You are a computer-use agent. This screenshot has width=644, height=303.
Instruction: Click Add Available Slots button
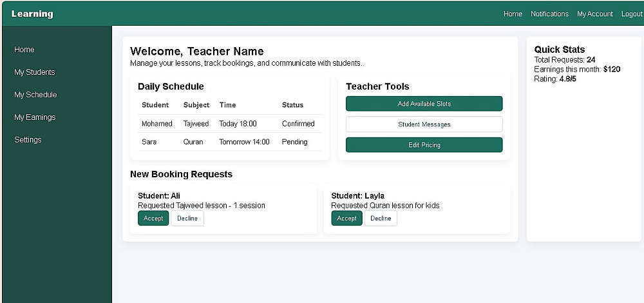(424, 104)
